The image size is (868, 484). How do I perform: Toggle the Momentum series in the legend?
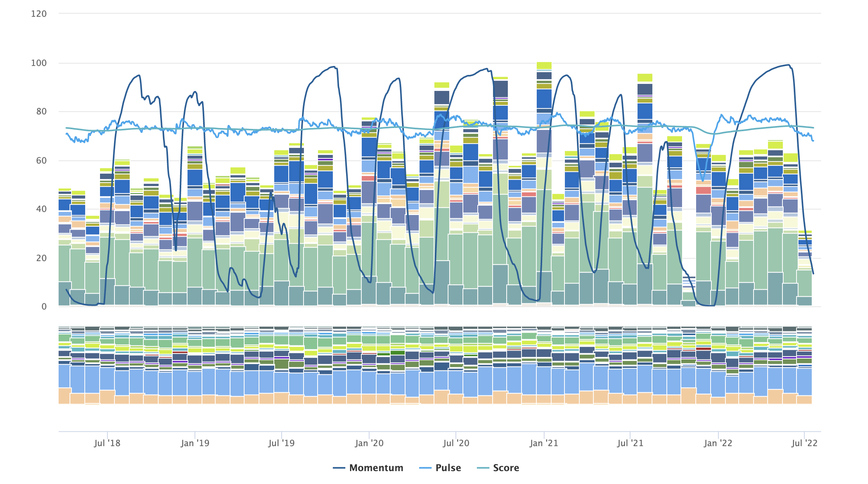coord(376,468)
